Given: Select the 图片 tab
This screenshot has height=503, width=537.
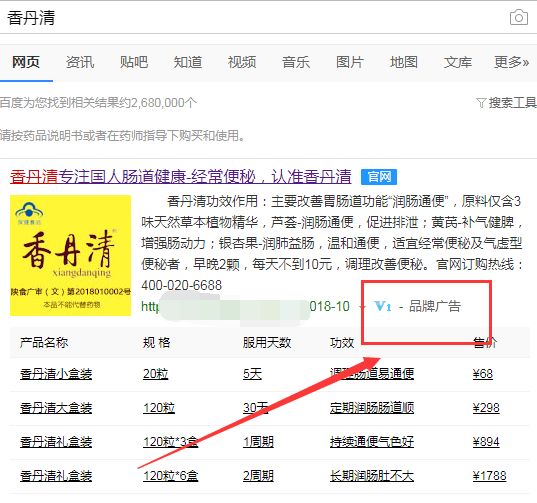Looking at the screenshot, I should pyautogui.click(x=350, y=62).
